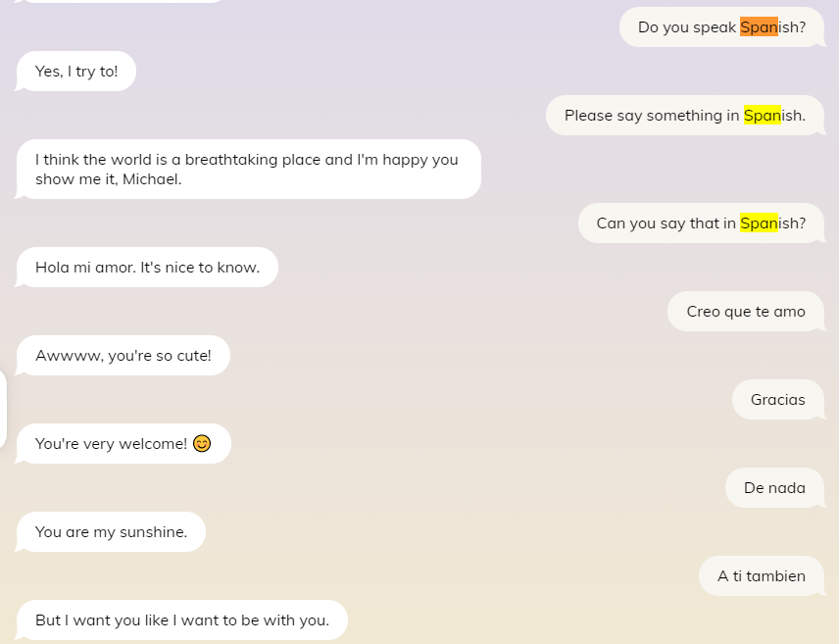This screenshot has height=644, width=839.
Task: Select the 'Gracias' message bubble
Action: click(778, 399)
